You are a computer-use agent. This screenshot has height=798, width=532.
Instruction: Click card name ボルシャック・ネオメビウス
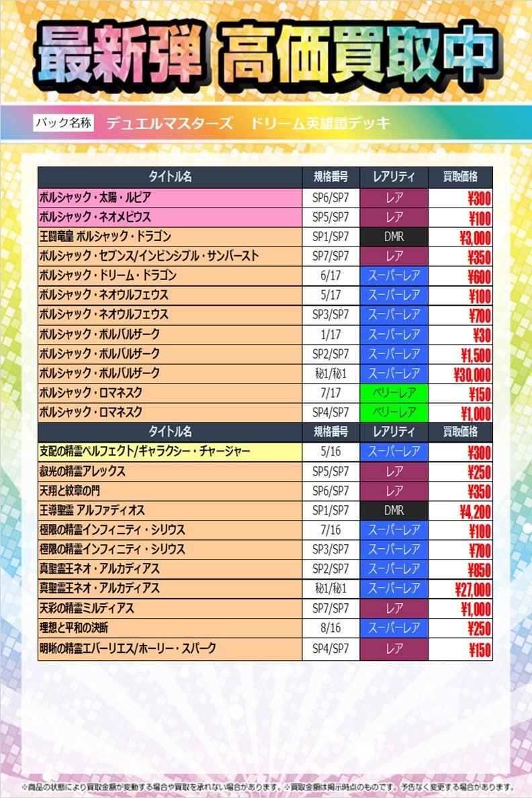point(95,217)
